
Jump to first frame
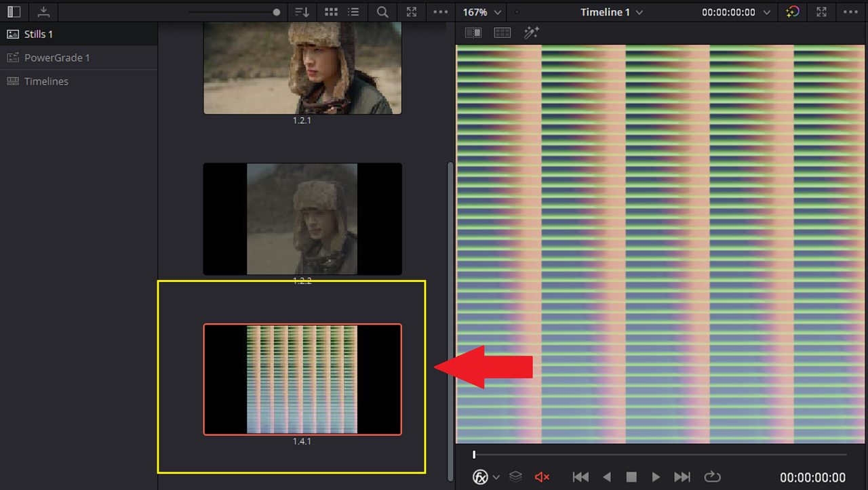click(580, 477)
